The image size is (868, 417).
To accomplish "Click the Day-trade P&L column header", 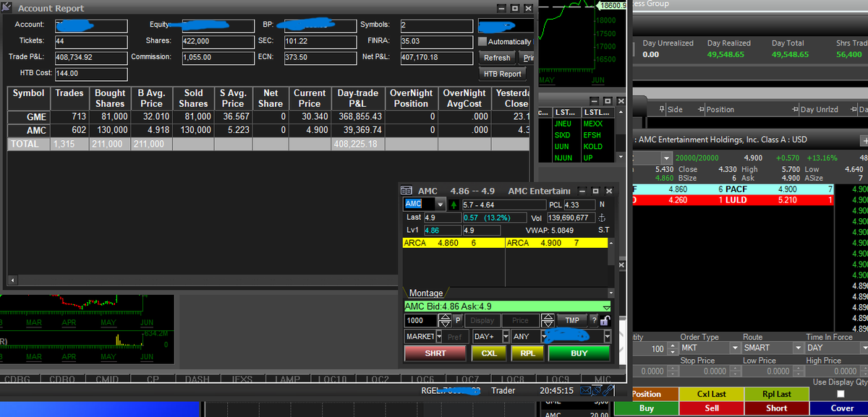I will coord(357,98).
